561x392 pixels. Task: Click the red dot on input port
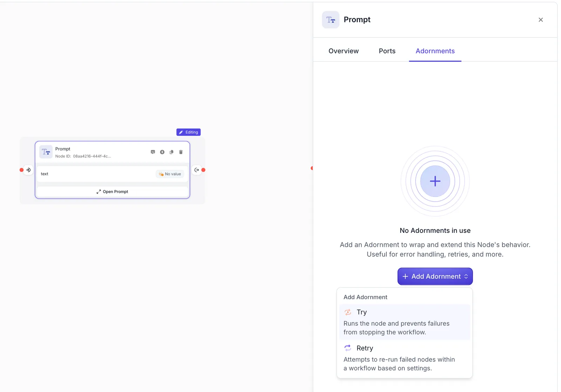coord(22,170)
